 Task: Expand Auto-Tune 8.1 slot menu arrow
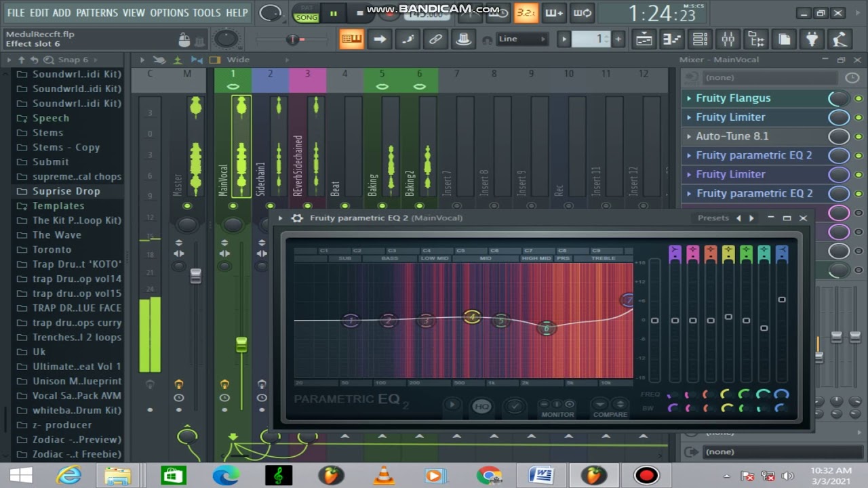point(689,136)
